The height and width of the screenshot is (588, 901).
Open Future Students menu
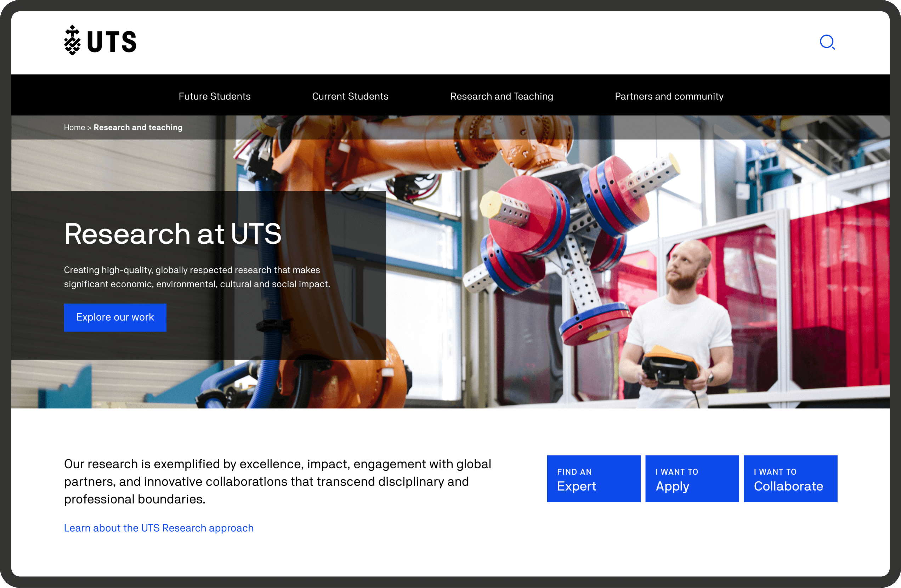pos(215,96)
